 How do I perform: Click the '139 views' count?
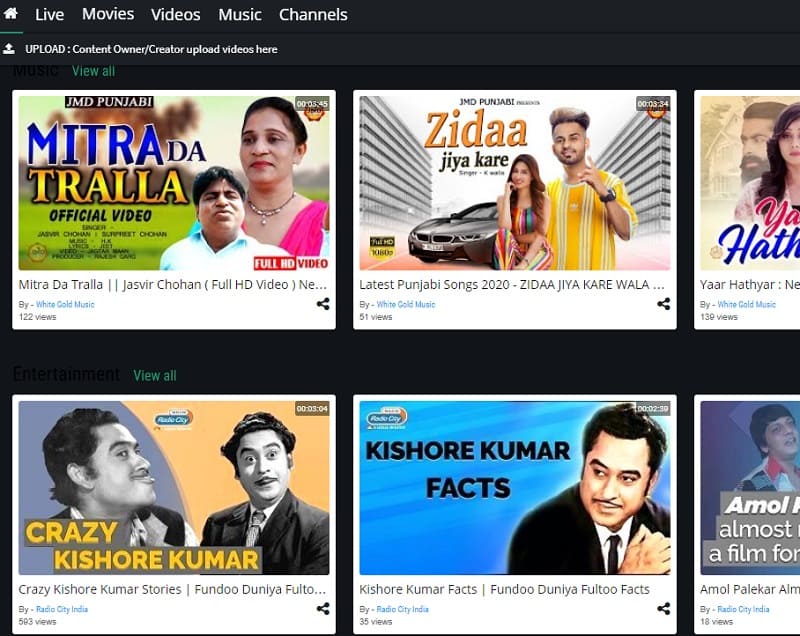coord(719,317)
